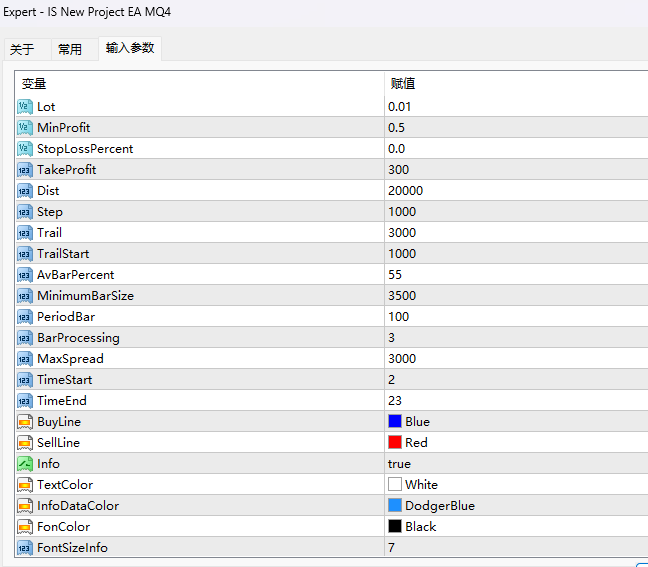The height and width of the screenshot is (567, 648).
Task: Select the MinimumBarSize value 3500
Action: pos(402,296)
